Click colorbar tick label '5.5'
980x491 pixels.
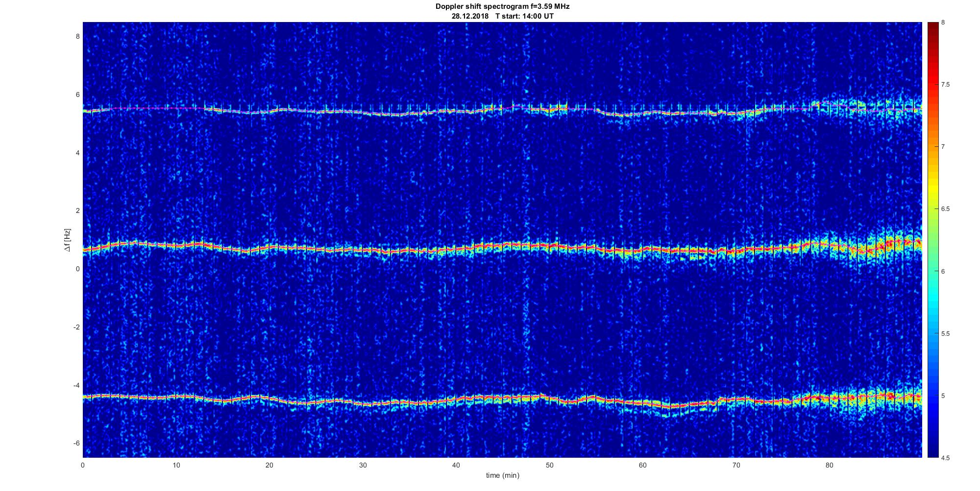click(x=946, y=333)
